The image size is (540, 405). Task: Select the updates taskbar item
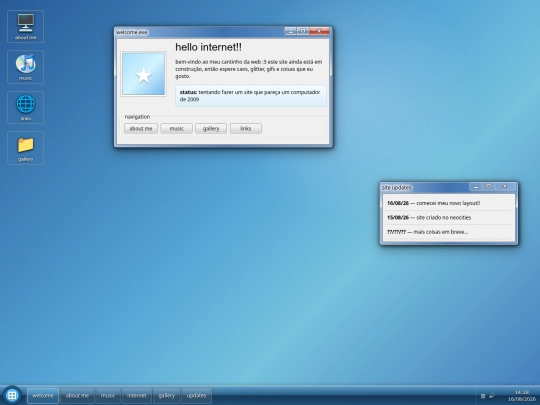(x=196, y=396)
